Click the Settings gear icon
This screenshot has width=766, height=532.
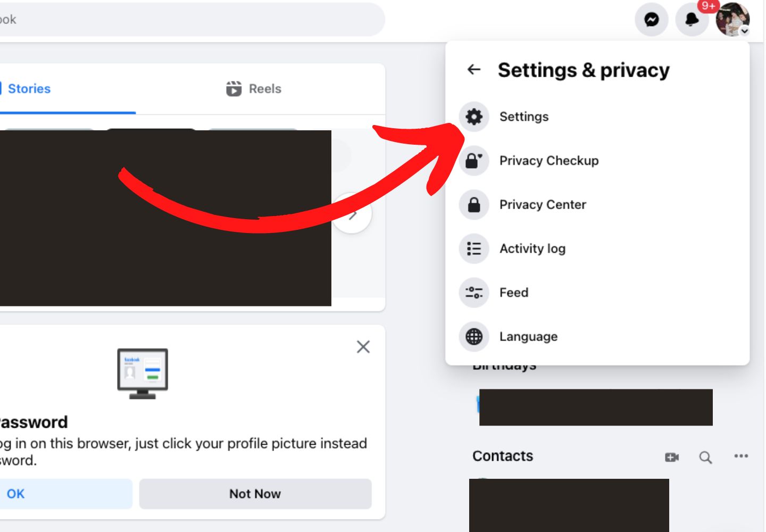(x=474, y=117)
